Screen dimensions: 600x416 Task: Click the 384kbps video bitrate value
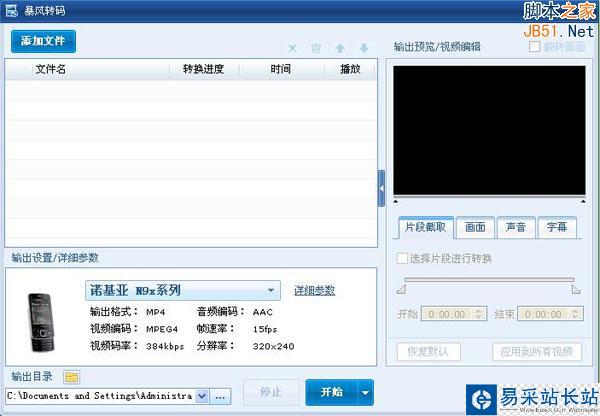pos(165,346)
